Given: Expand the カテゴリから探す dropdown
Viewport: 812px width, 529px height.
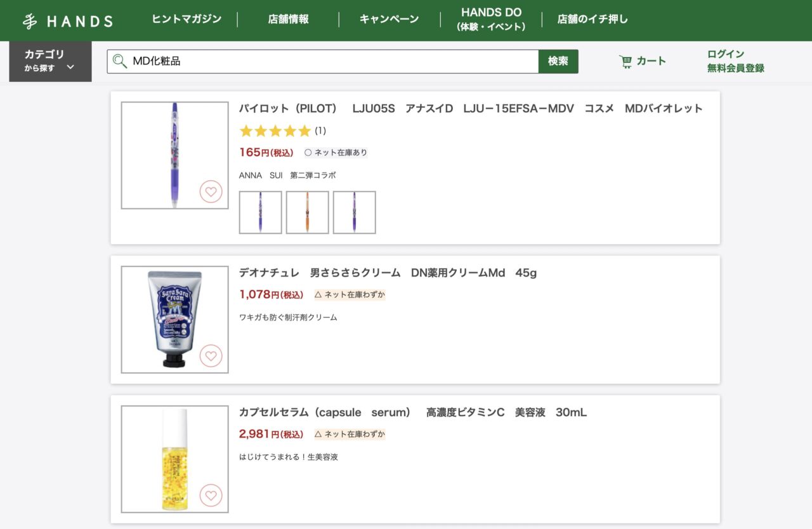Looking at the screenshot, I should (x=50, y=62).
